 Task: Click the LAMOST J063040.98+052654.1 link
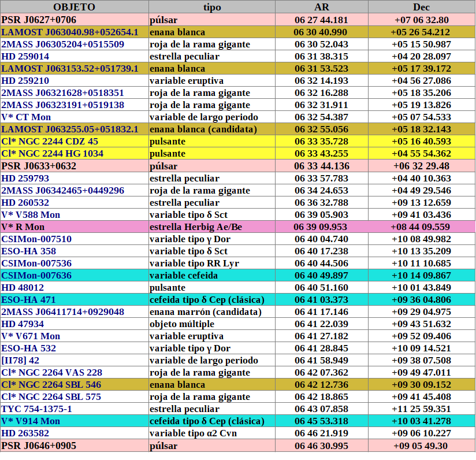coord(70,32)
